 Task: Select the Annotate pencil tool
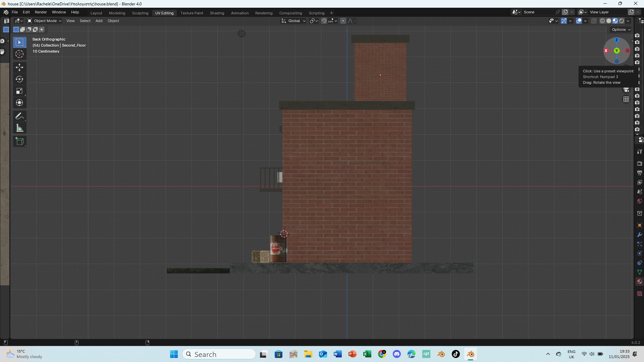pyautogui.click(x=19, y=116)
